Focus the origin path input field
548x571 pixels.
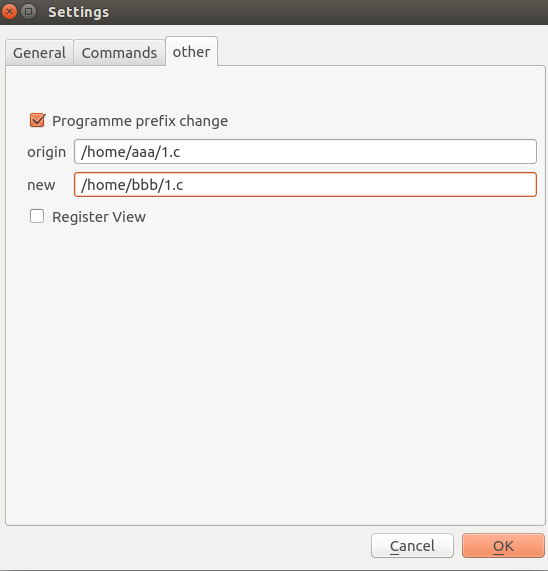click(305, 151)
